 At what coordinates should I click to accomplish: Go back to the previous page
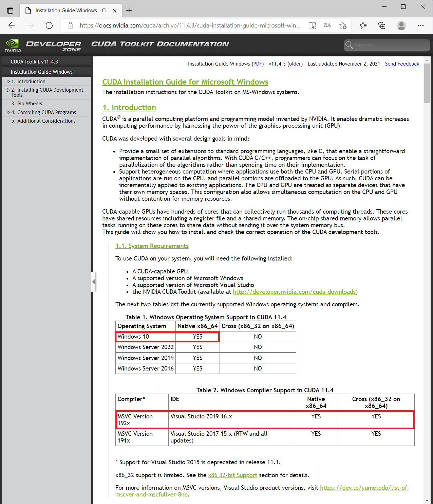click(12, 25)
